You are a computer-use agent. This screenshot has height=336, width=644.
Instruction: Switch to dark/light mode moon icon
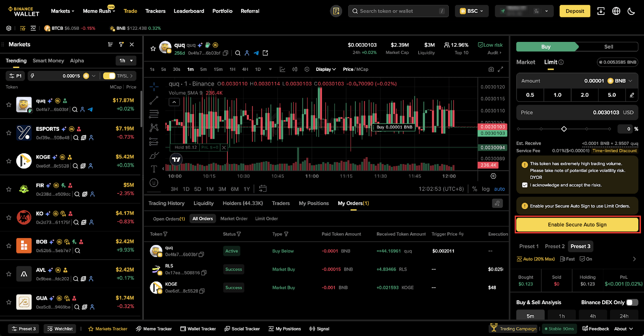631,11
